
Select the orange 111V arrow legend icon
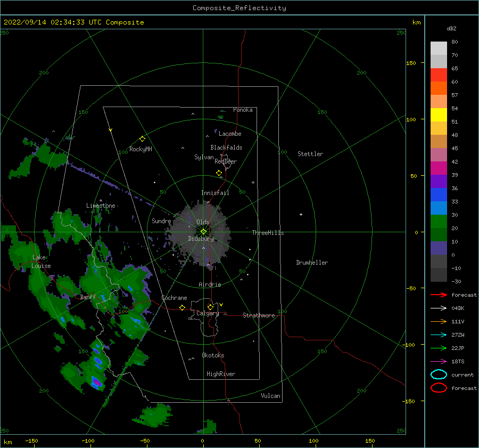439,321
